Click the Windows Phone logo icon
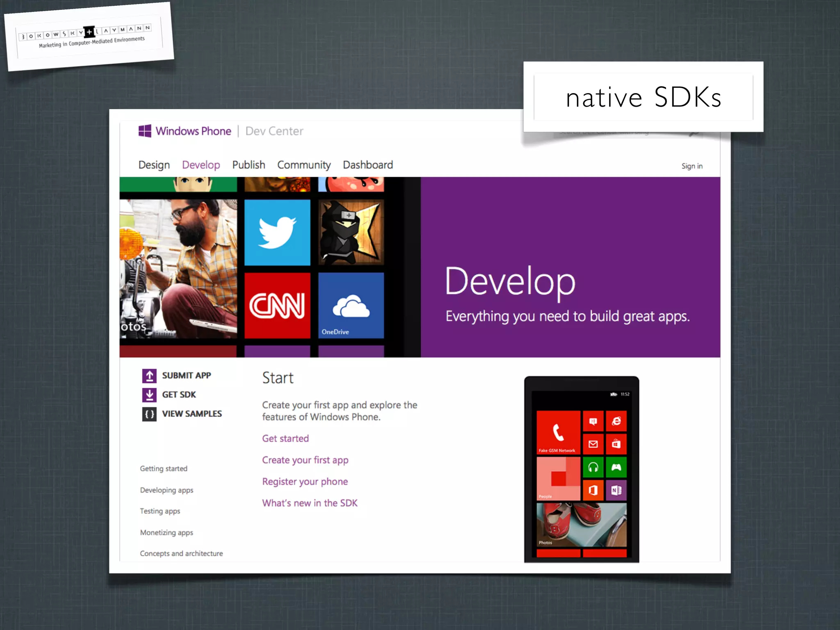Viewport: 840px width, 630px height. coord(145,131)
